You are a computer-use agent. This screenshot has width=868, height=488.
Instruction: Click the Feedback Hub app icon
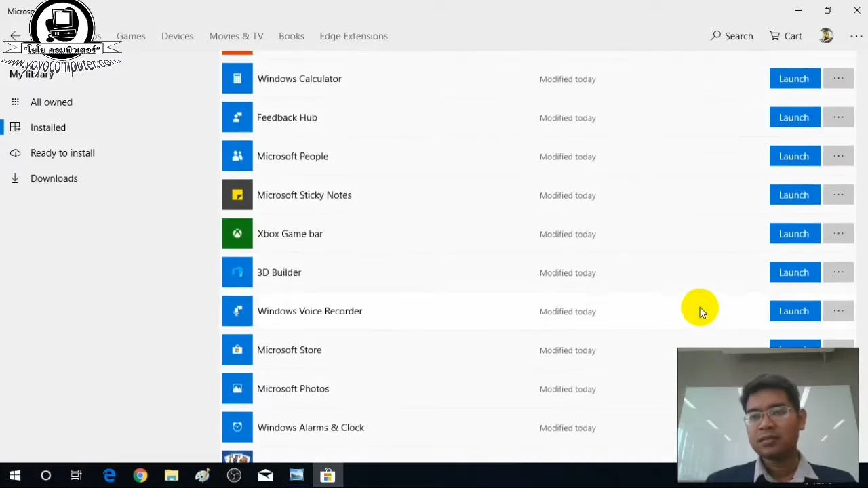point(237,117)
